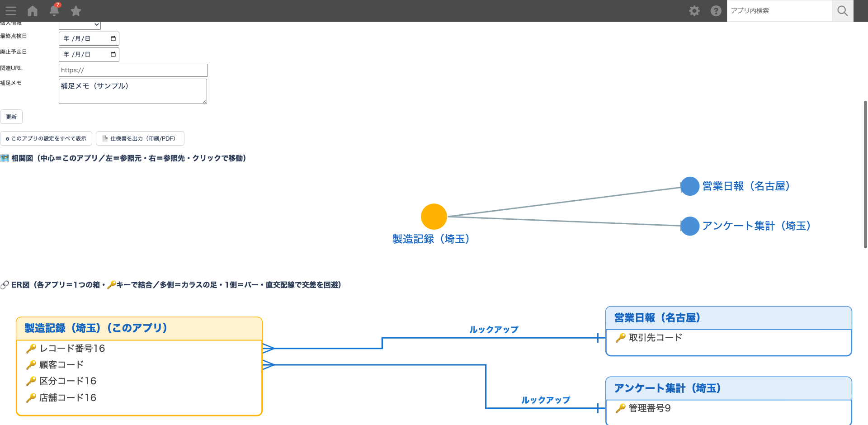Screen dimensions: 868x425
Task: Select the 店舗コード16 key field
Action: [61, 398]
